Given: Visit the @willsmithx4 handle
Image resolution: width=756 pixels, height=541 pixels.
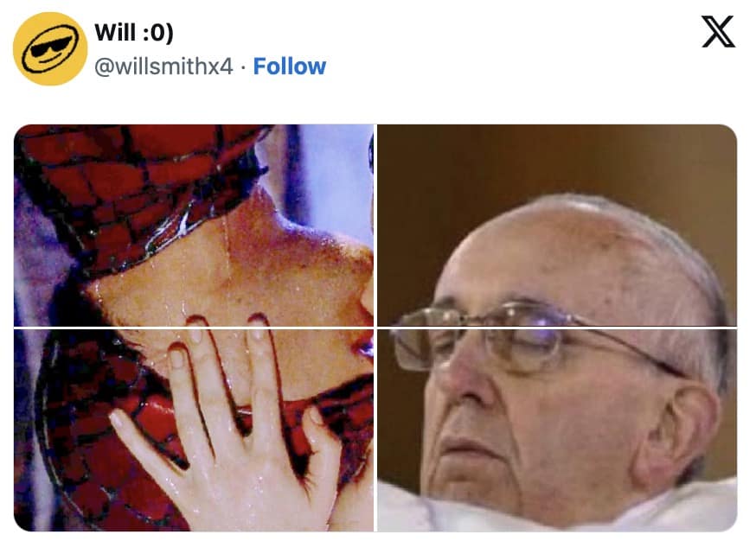Looking at the screenshot, I should 163,67.
